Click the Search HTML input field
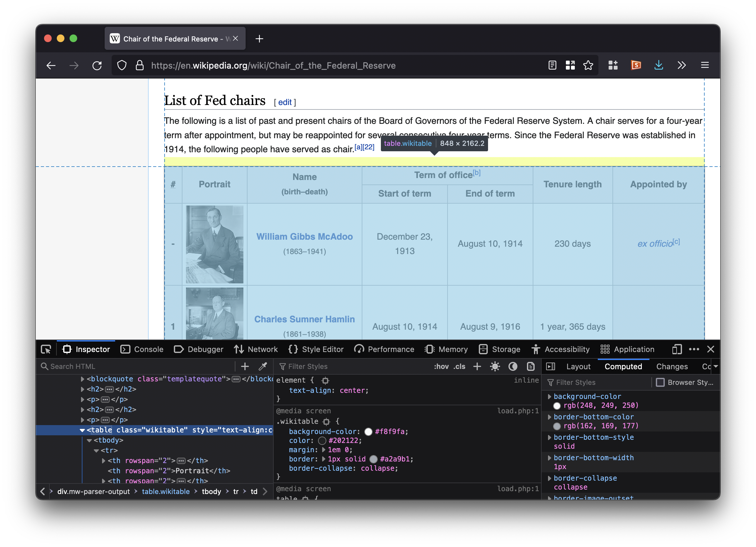The image size is (756, 547). click(x=140, y=366)
